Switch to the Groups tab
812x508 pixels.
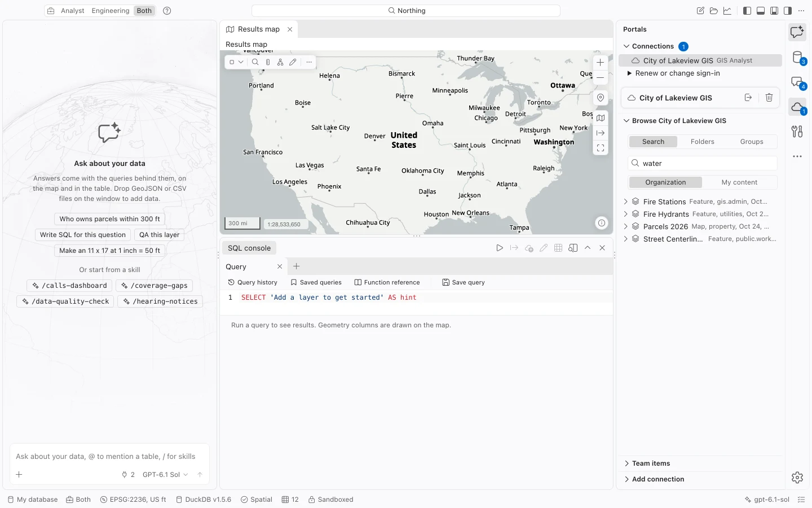752,142
